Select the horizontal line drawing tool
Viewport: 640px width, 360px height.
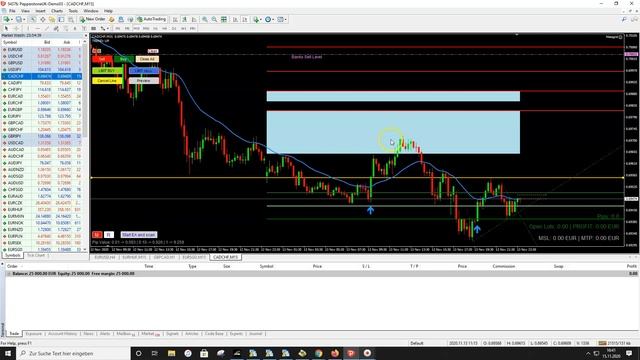[x=38, y=28]
